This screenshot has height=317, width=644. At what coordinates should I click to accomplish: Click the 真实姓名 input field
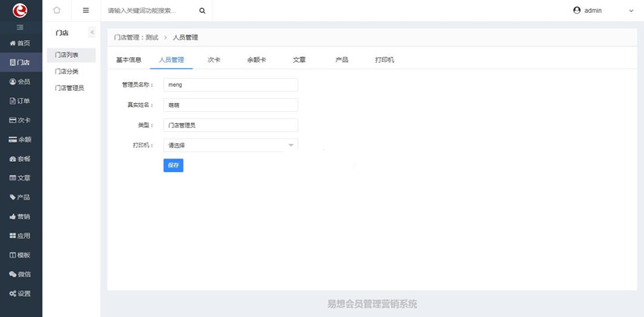coord(231,105)
